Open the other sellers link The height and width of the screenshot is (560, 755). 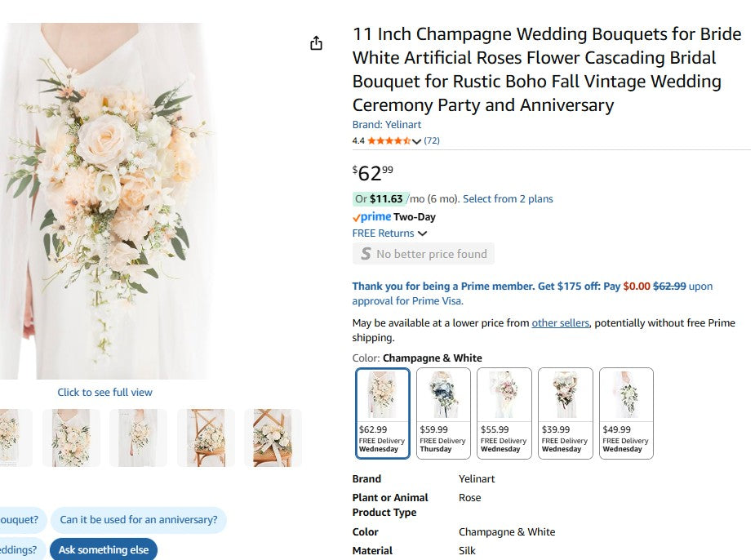(x=559, y=322)
